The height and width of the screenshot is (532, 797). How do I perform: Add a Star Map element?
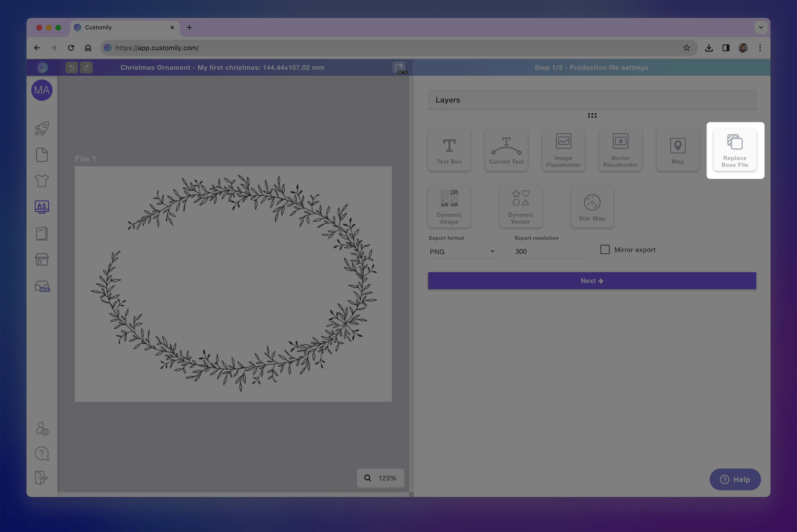click(x=592, y=207)
